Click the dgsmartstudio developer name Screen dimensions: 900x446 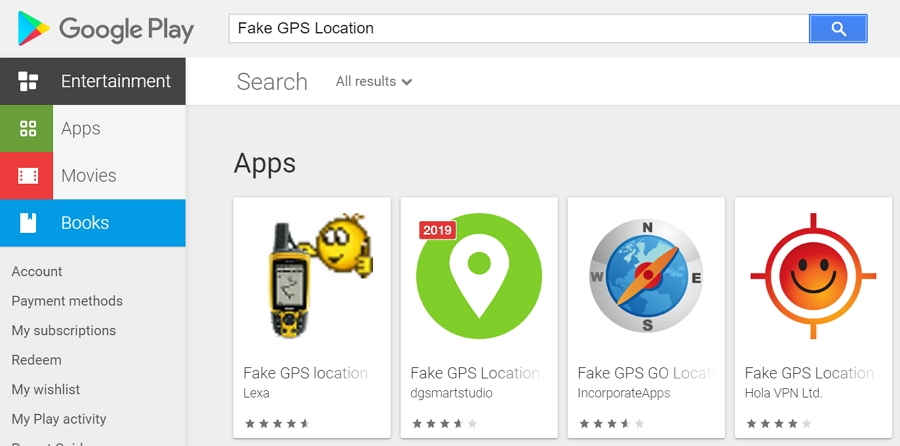452,393
